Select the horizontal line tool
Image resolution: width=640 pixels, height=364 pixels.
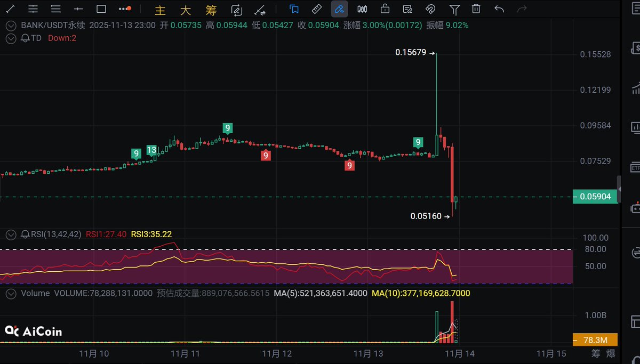click(x=78, y=9)
